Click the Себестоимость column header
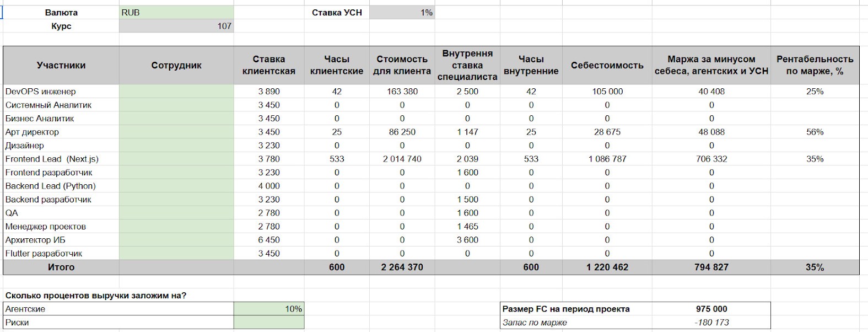Image resolution: width=868 pixels, height=332 pixels. [607, 65]
